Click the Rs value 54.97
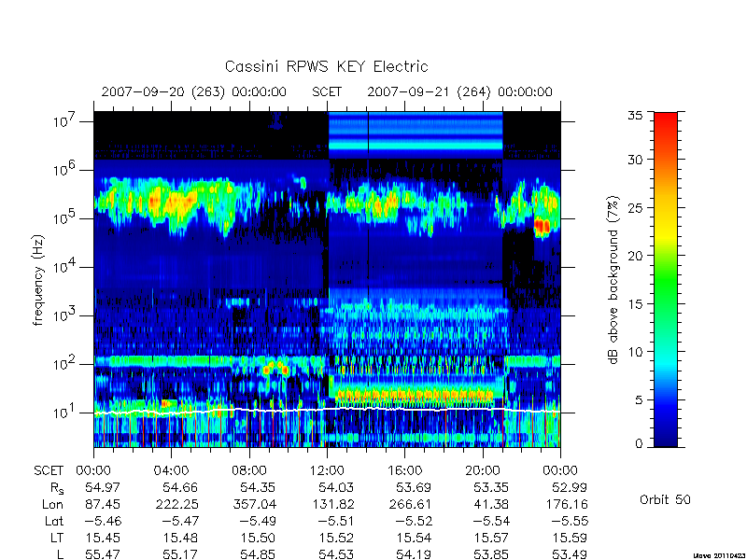 pos(103,487)
